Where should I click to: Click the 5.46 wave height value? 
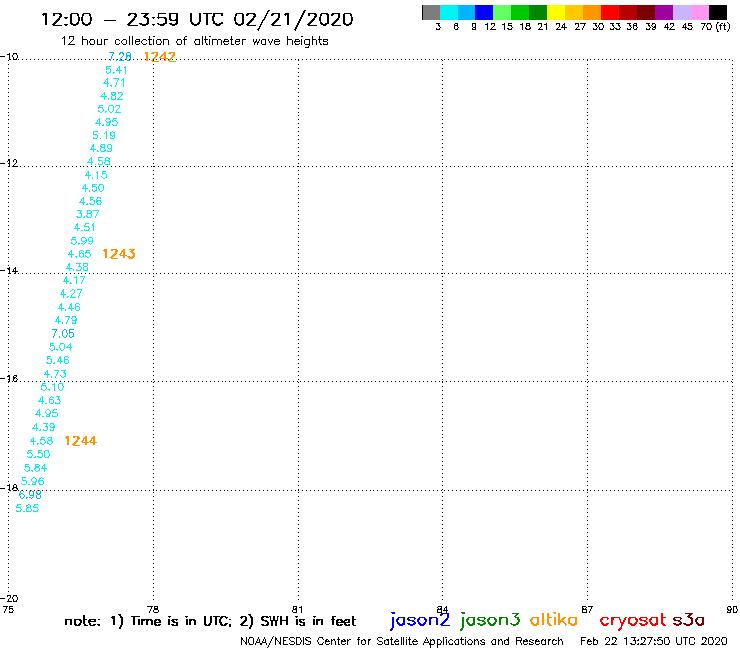click(x=58, y=361)
